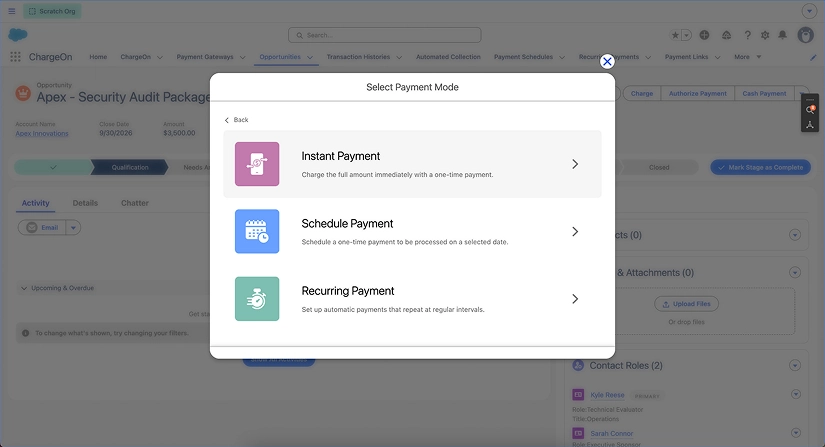Open the Automated Collection tab
The width and height of the screenshot is (825, 447).
pos(448,57)
